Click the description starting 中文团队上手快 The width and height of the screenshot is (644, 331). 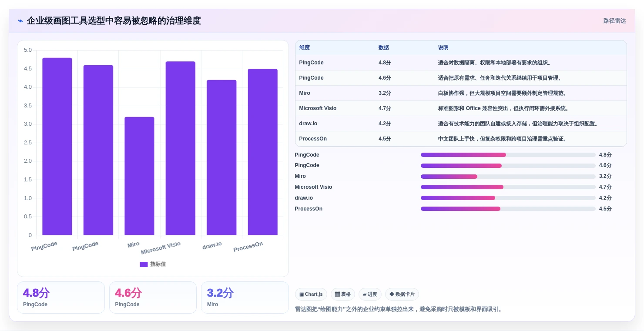point(503,139)
